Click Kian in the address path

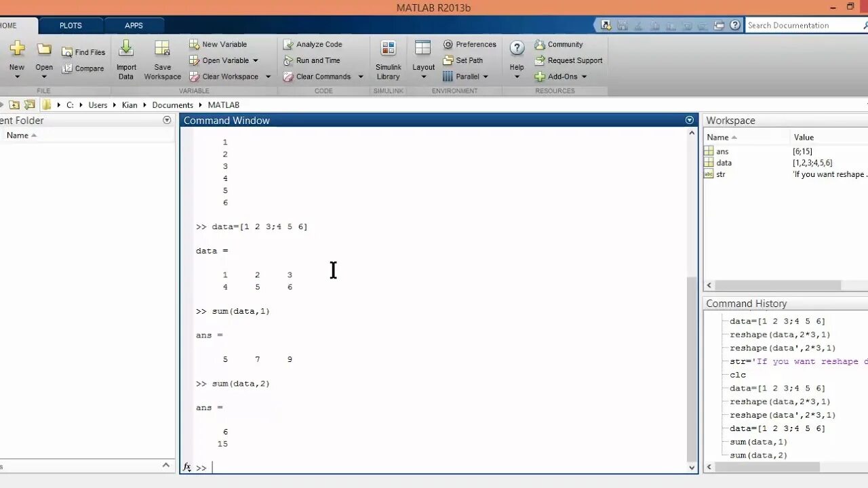(x=130, y=105)
